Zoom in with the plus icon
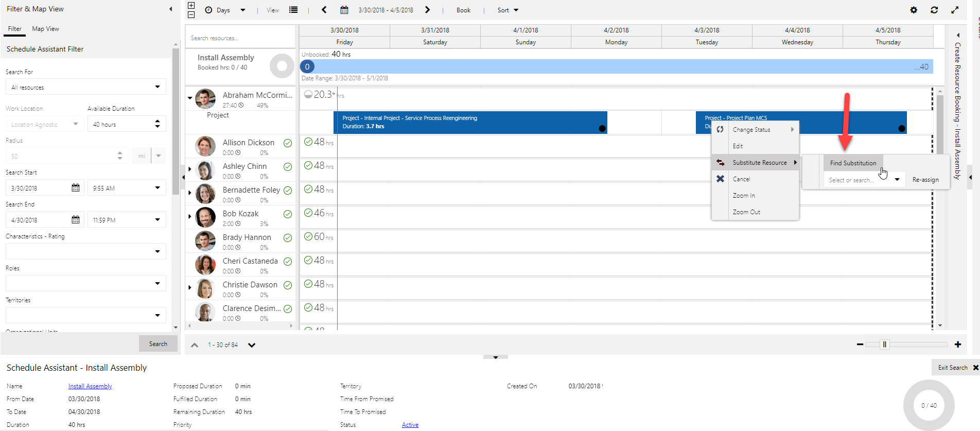This screenshot has width=980, height=431. tap(958, 344)
